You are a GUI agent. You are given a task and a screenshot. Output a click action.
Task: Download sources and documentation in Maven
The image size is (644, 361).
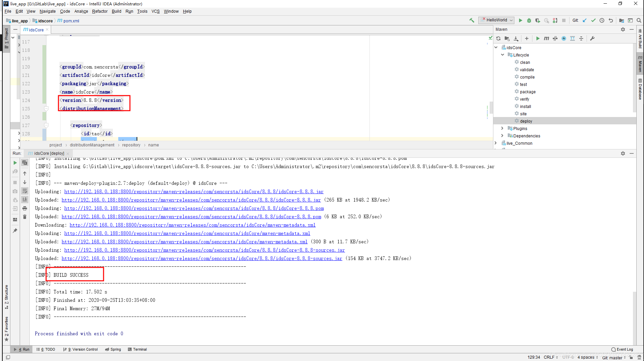tap(516, 38)
